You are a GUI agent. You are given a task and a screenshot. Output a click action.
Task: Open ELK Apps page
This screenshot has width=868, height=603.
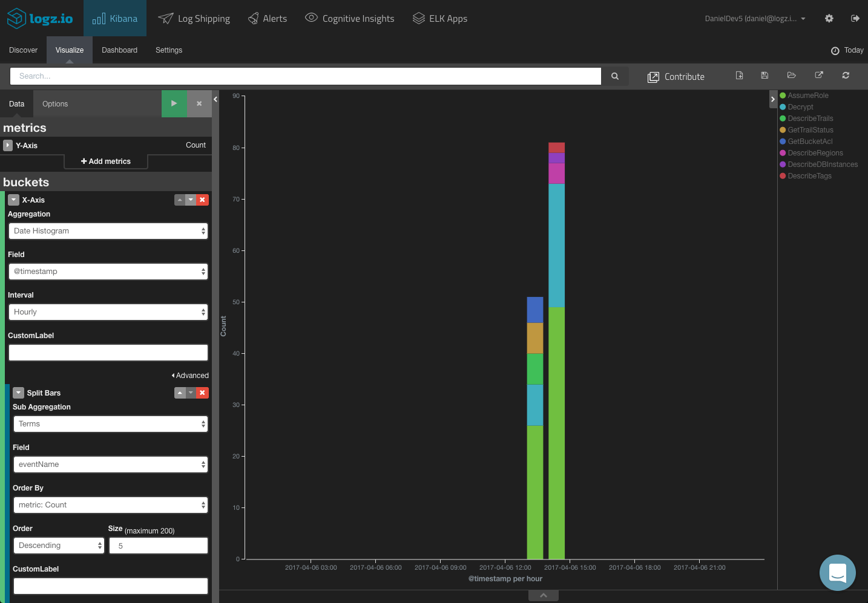tap(440, 19)
